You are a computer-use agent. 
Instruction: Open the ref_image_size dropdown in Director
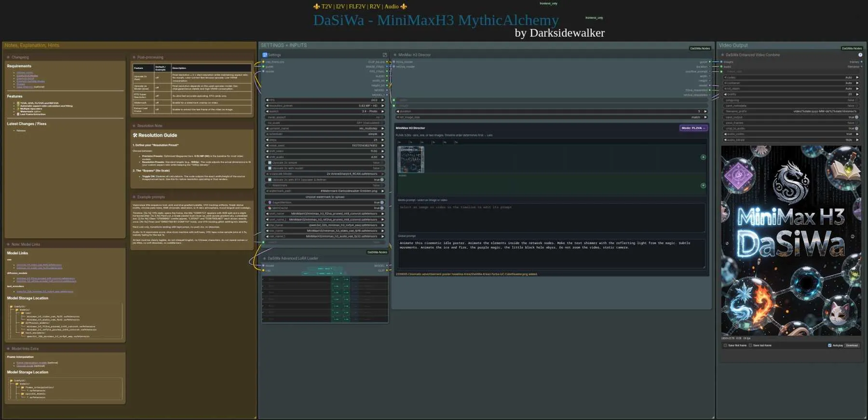[552, 117]
